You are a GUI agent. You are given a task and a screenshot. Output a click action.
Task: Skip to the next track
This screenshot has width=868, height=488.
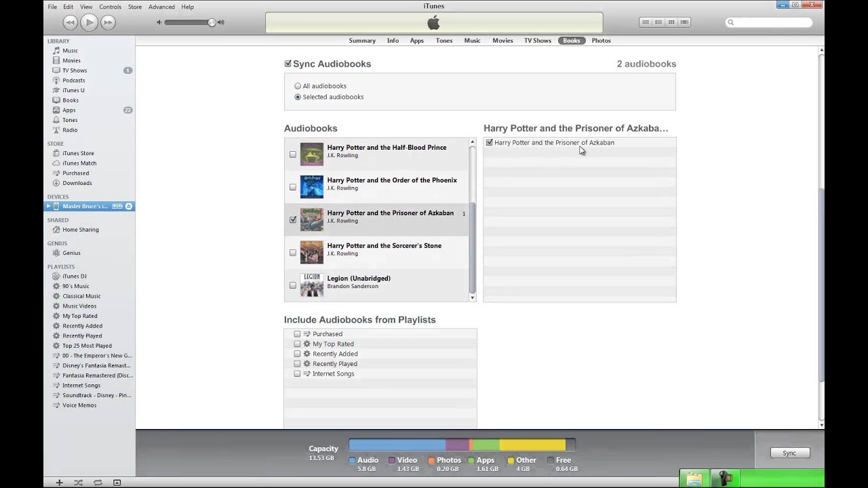[x=108, y=22]
